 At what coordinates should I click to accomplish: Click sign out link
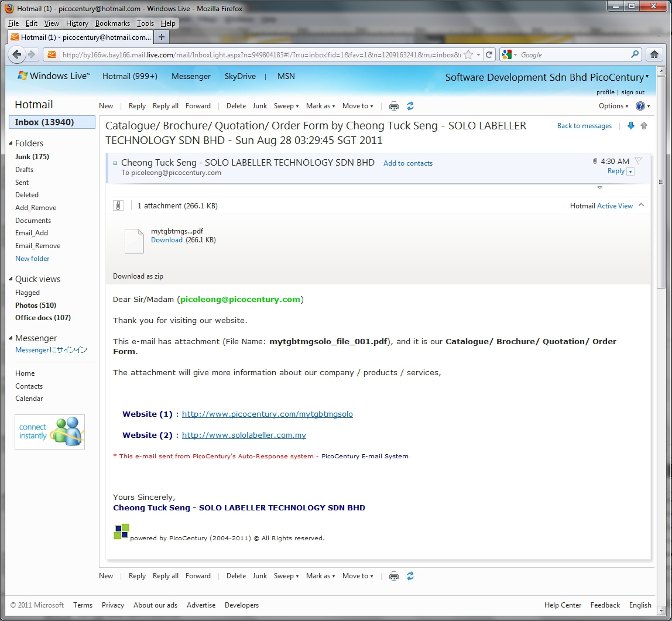(x=633, y=92)
